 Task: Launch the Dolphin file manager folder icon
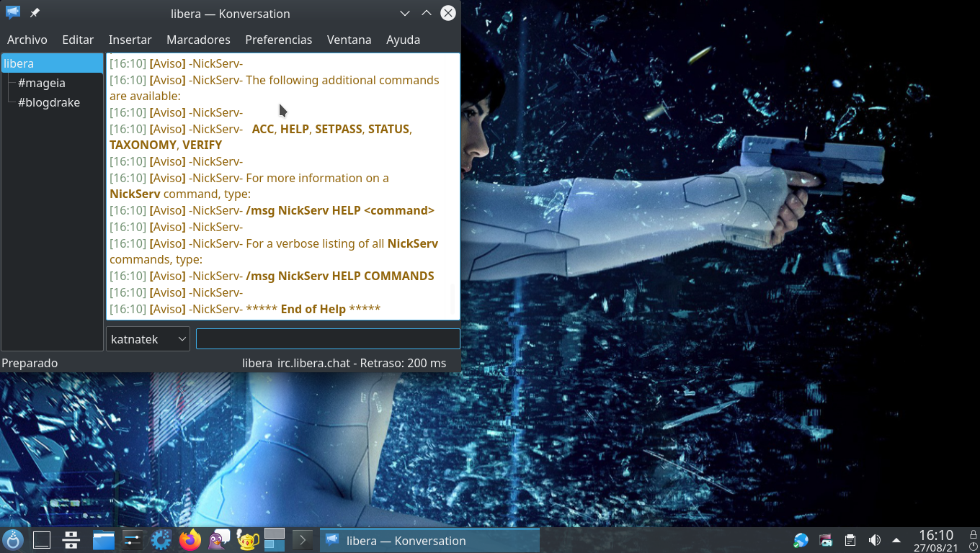[x=104, y=540]
